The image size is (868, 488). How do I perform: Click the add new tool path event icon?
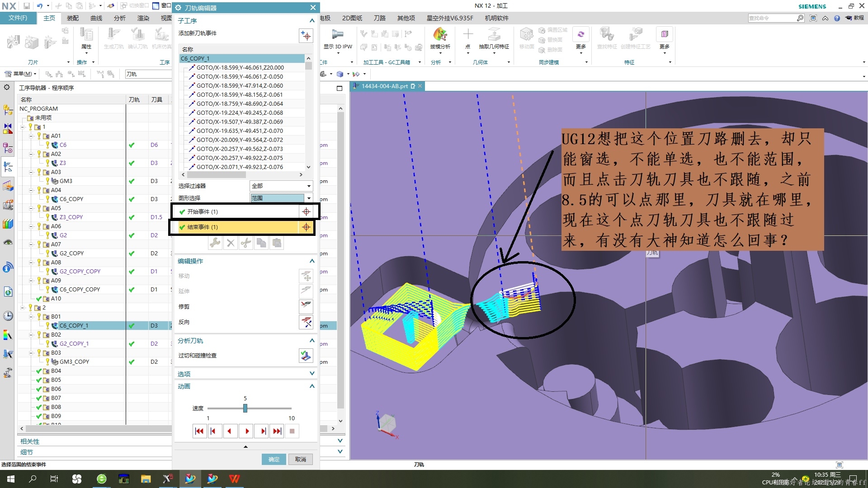pyautogui.click(x=306, y=36)
